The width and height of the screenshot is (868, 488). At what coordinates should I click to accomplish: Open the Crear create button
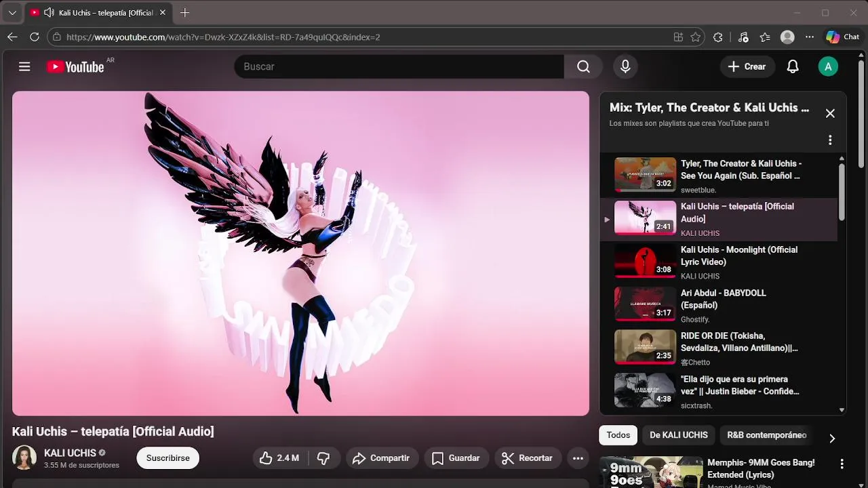pos(747,66)
